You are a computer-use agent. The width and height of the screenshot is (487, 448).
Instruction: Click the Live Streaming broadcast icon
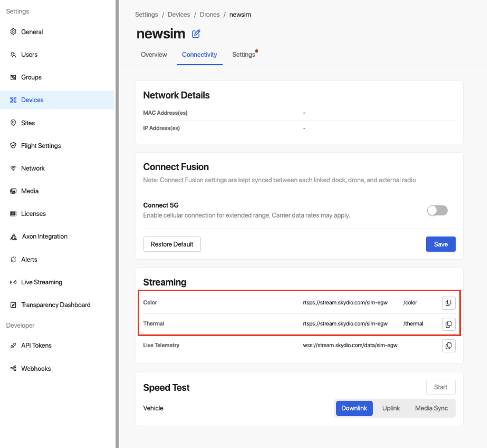pyautogui.click(x=13, y=282)
